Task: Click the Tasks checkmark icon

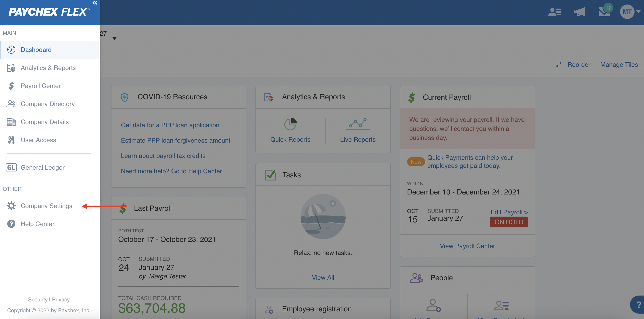Action: (x=270, y=175)
